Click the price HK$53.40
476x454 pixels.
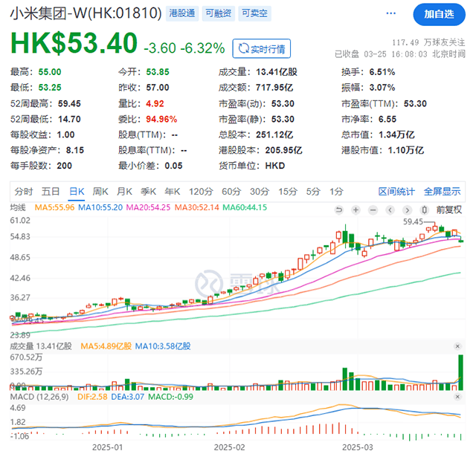click(74, 43)
